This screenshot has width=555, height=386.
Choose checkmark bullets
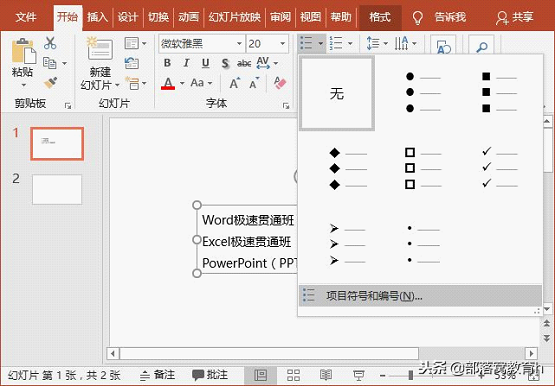pos(499,168)
